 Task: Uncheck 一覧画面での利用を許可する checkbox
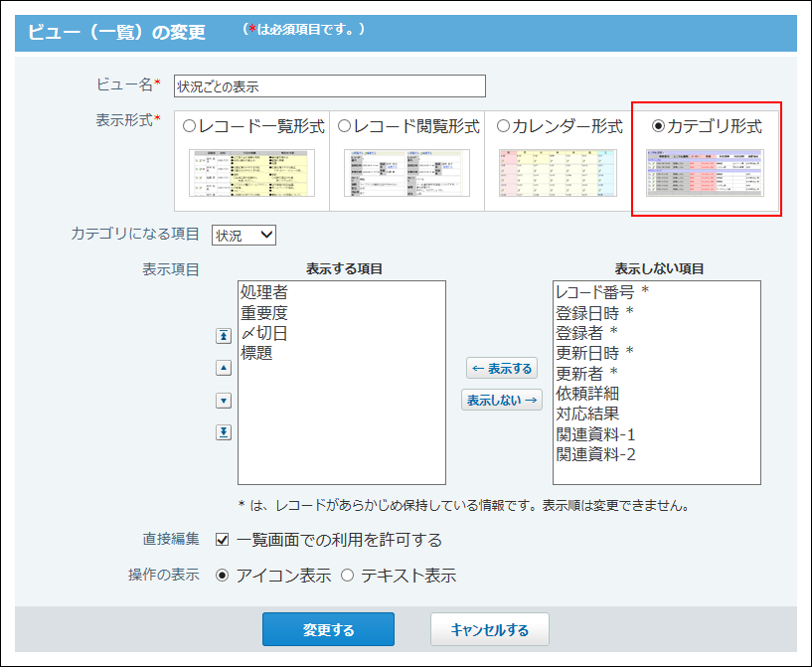point(223,540)
